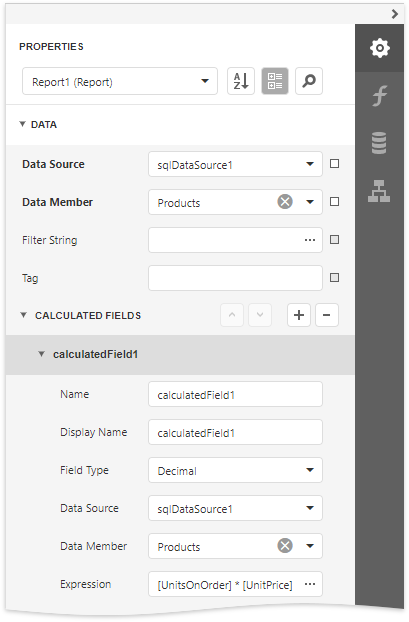Open calculatedField1 Data Member dropdown arrow

pyautogui.click(x=310, y=546)
